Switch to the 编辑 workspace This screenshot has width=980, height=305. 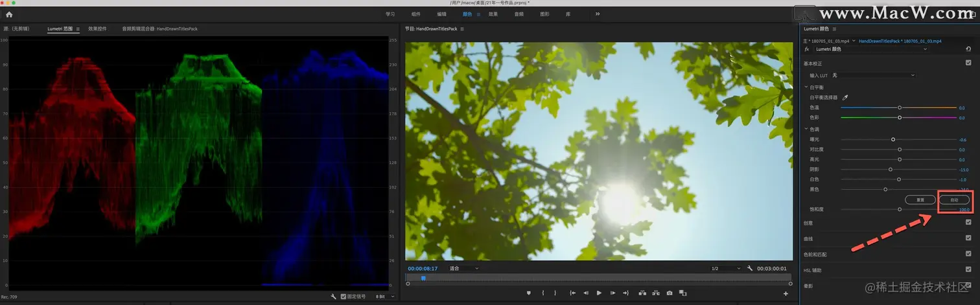click(x=441, y=14)
